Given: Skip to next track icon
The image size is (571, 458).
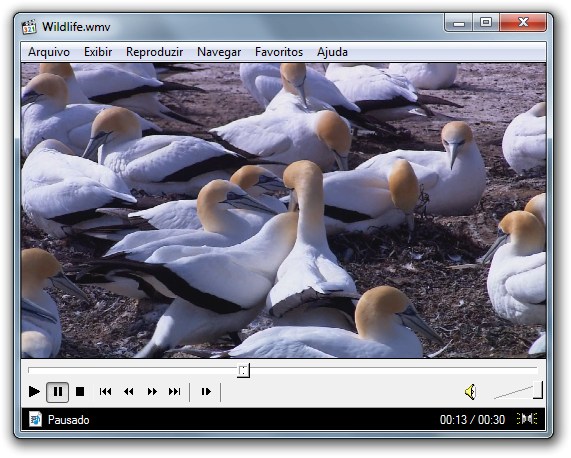Looking at the screenshot, I should coord(174,392).
